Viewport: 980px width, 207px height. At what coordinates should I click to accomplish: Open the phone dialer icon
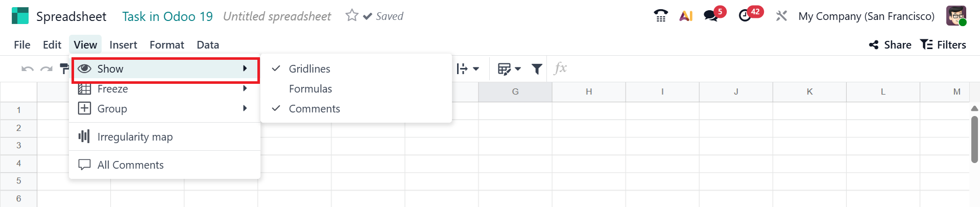661,16
